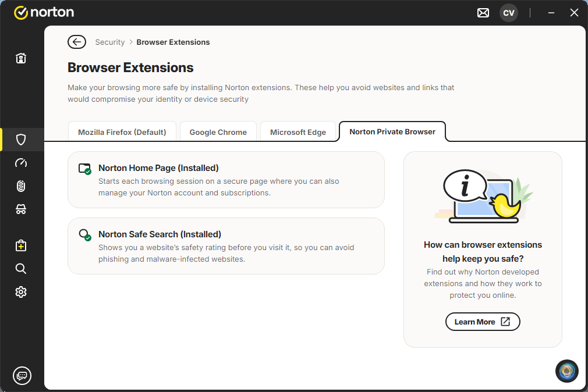Open the CV account avatar
Viewport: 588px width, 392px height.
tap(508, 13)
